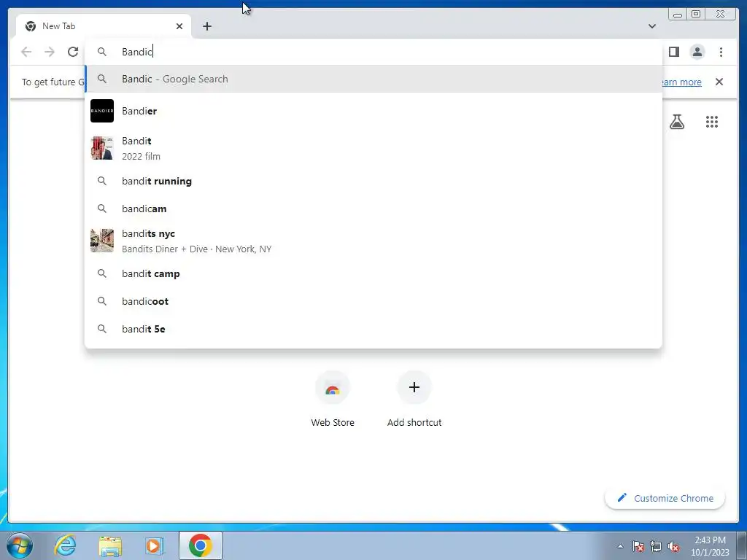Image resolution: width=747 pixels, height=560 pixels.
Task: Open the Chrome three-dot menu
Action: [x=721, y=52]
